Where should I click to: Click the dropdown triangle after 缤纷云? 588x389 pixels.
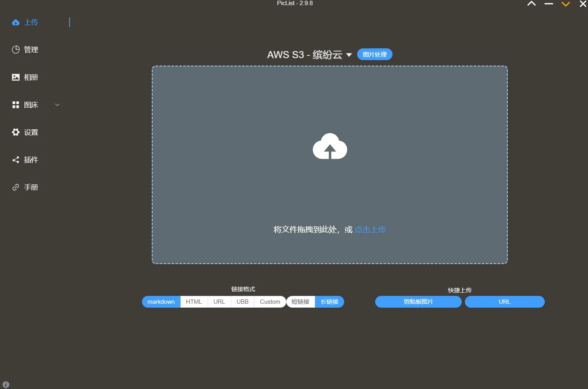(x=349, y=55)
